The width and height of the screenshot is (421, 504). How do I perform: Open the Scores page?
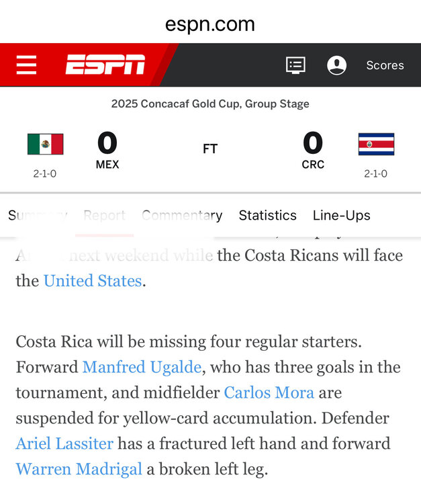385,65
